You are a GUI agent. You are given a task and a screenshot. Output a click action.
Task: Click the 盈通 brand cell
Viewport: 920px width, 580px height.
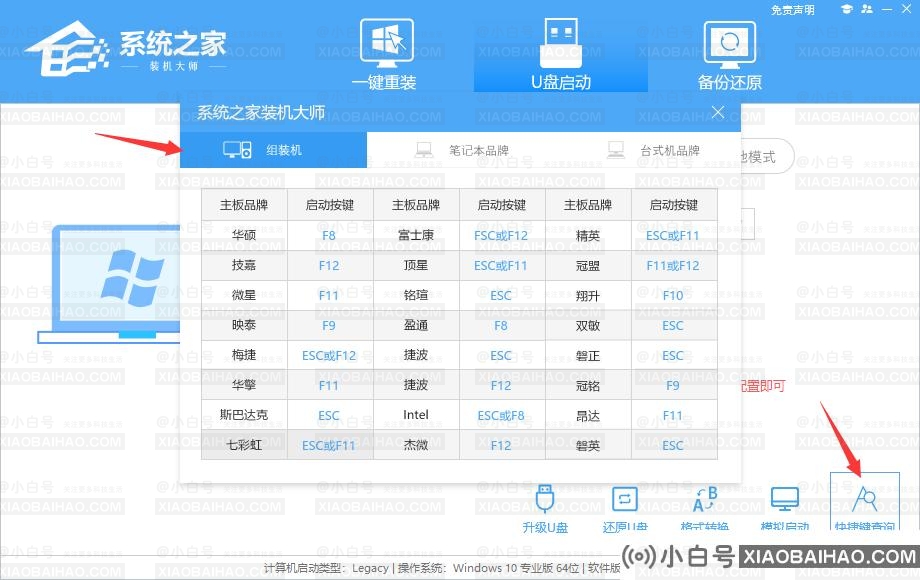click(x=416, y=325)
